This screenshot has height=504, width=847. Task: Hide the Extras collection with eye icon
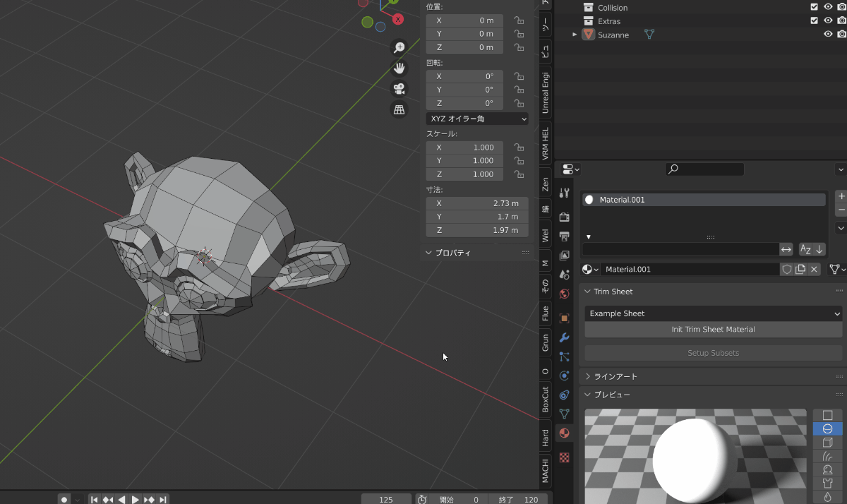tap(828, 20)
